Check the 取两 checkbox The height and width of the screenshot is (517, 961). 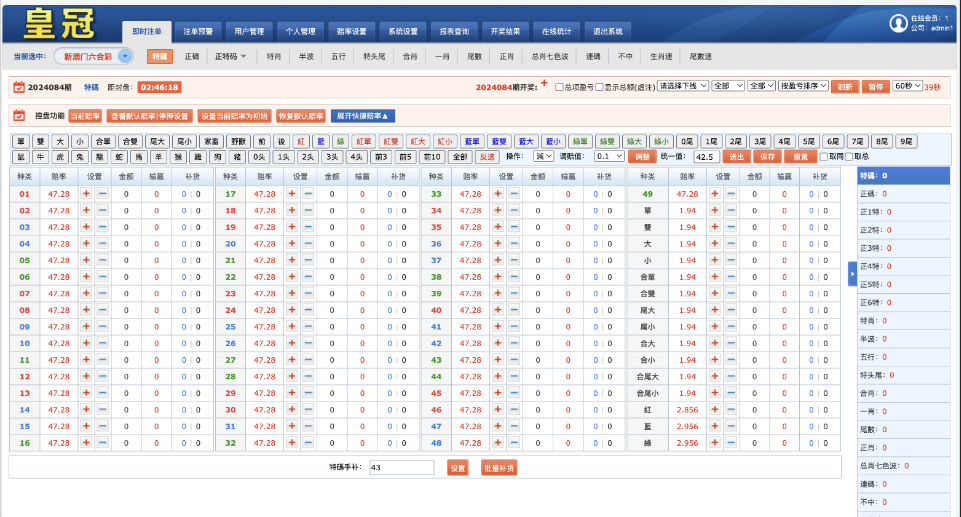(823, 157)
